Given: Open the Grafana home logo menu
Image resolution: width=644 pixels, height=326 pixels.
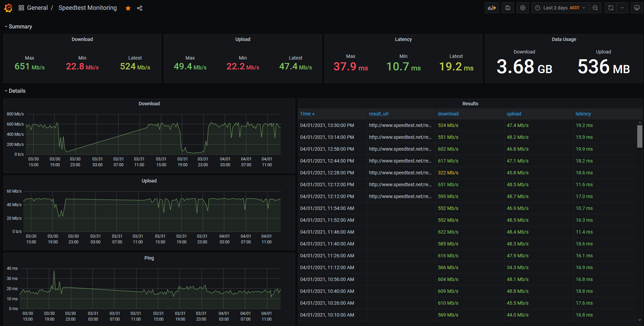Looking at the screenshot, I should (x=8, y=8).
